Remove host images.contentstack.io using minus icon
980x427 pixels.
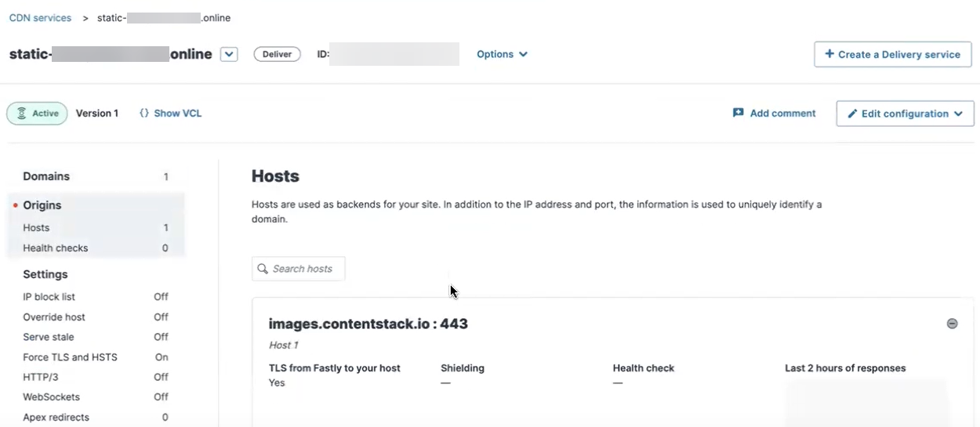(x=952, y=324)
